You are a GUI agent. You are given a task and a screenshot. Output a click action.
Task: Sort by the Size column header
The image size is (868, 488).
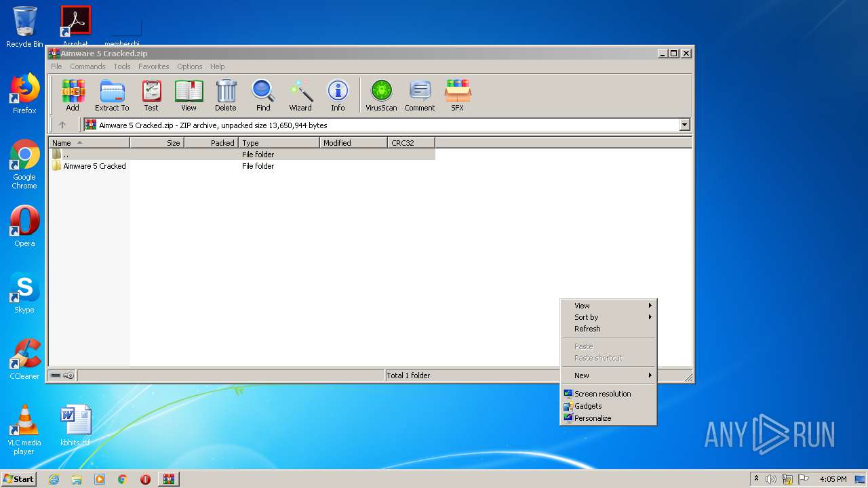click(x=157, y=143)
